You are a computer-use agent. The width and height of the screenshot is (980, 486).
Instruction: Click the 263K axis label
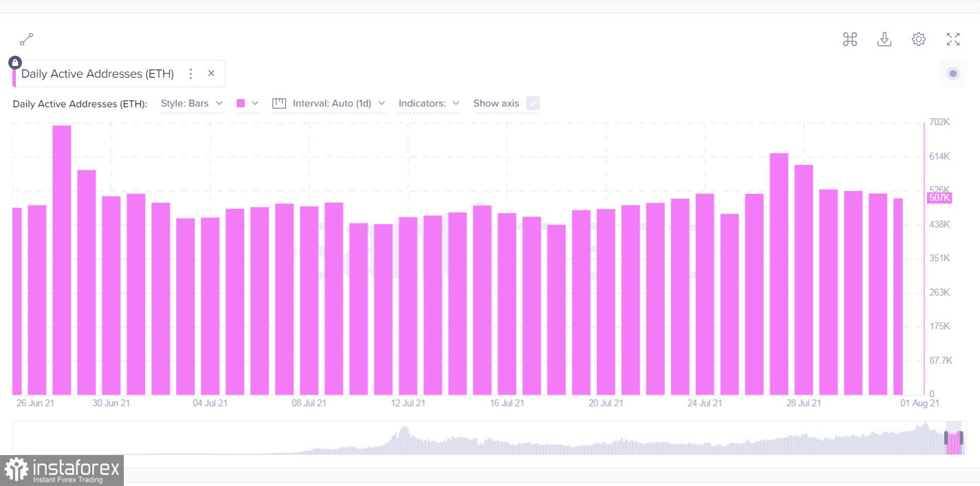pos(939,292)
